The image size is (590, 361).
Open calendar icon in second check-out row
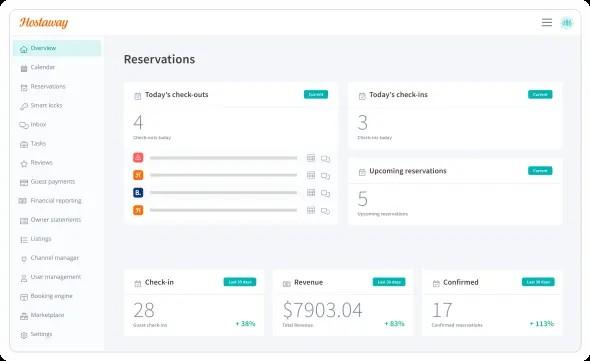311,175
